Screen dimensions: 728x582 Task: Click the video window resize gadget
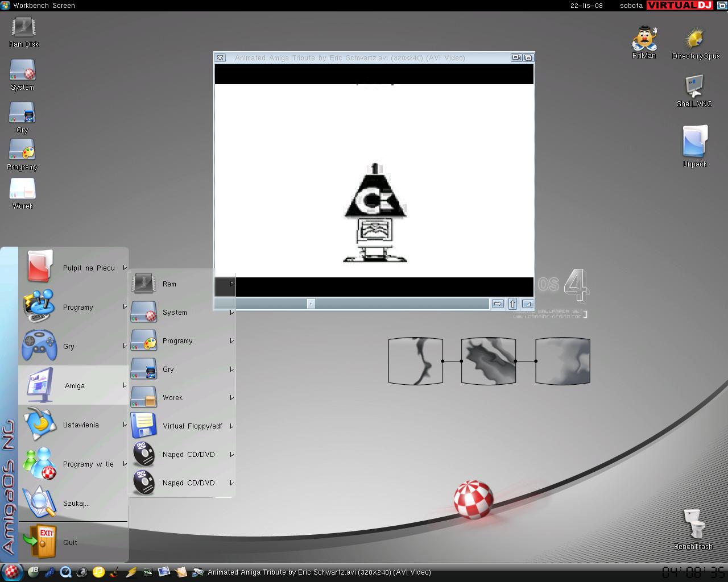(x=527, y=304)
